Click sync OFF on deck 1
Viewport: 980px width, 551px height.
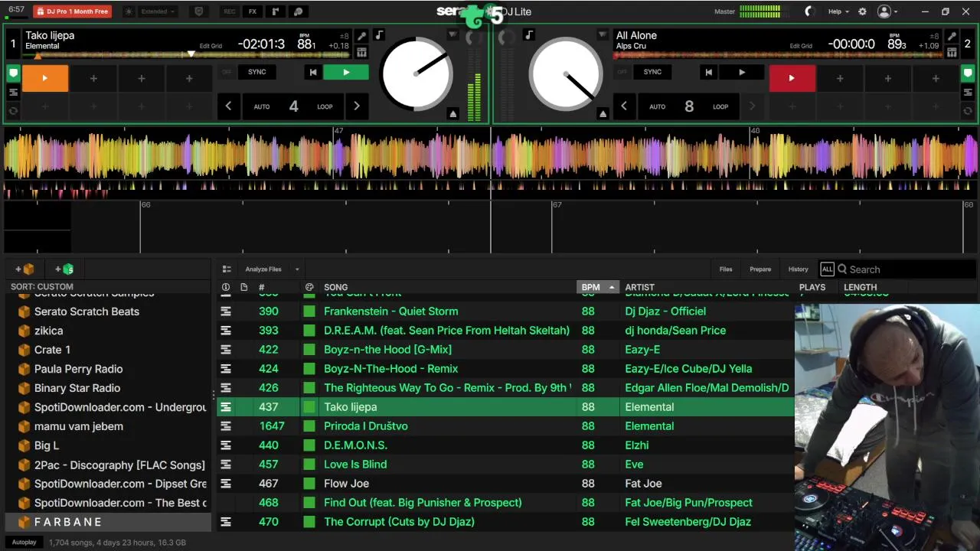pos(227,72)
